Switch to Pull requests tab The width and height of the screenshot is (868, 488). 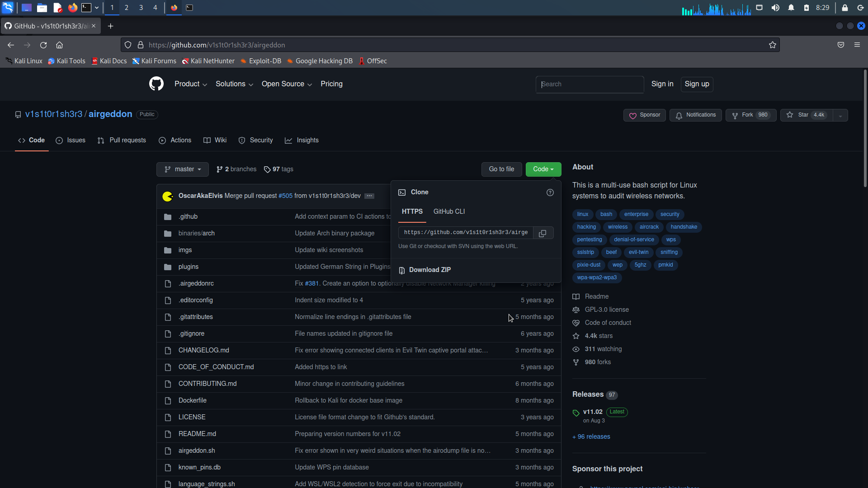[122, 141]
